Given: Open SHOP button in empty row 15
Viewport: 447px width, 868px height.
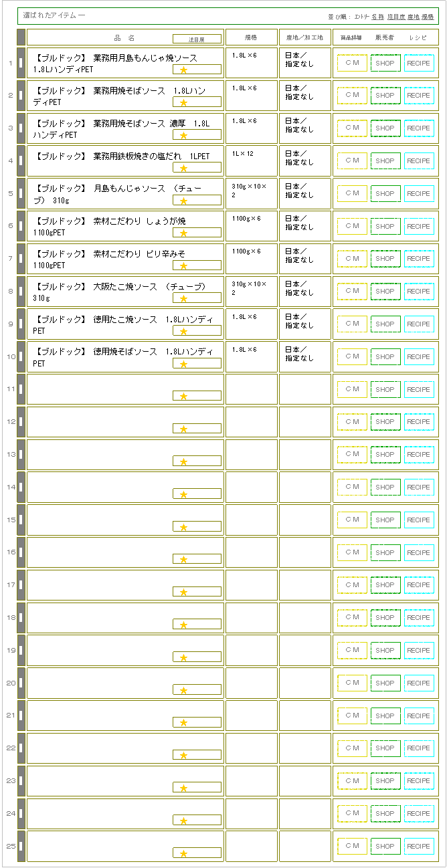Looking at the screenshot, I should tap(385, 520).
